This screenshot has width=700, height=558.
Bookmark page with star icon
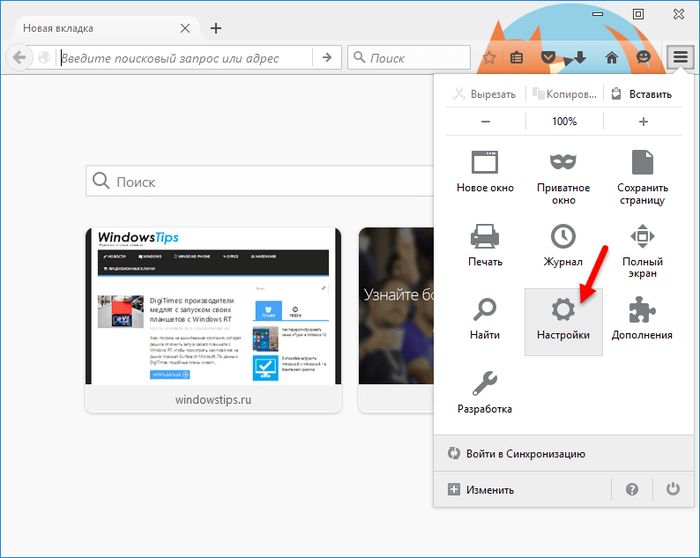[x=489, y=58]
